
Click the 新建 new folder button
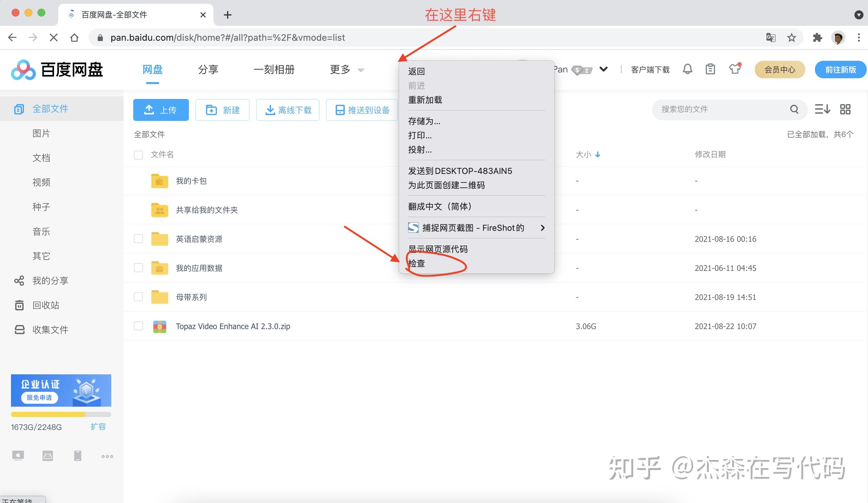pos(222,110)
